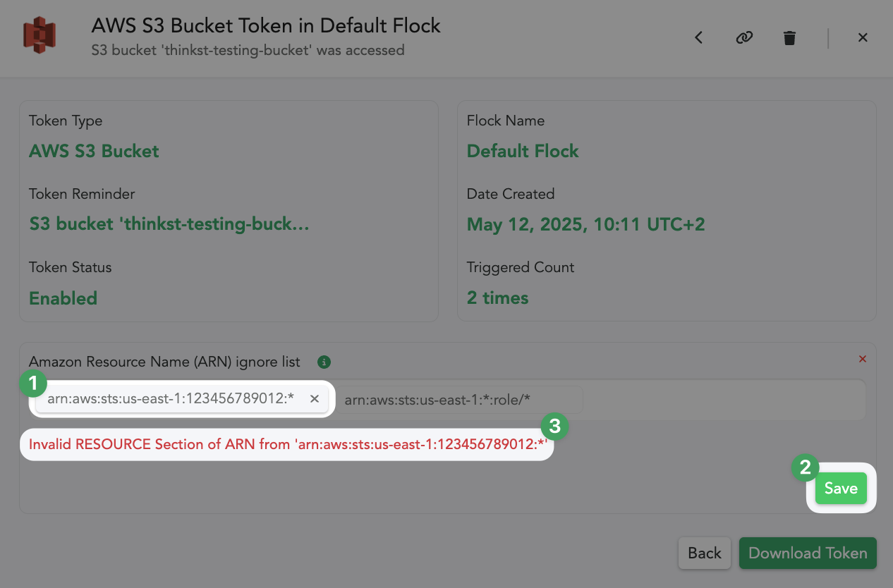Delete token using trash can icon
Viewport: 893px width, 588px height.
[x=789, y=37]
